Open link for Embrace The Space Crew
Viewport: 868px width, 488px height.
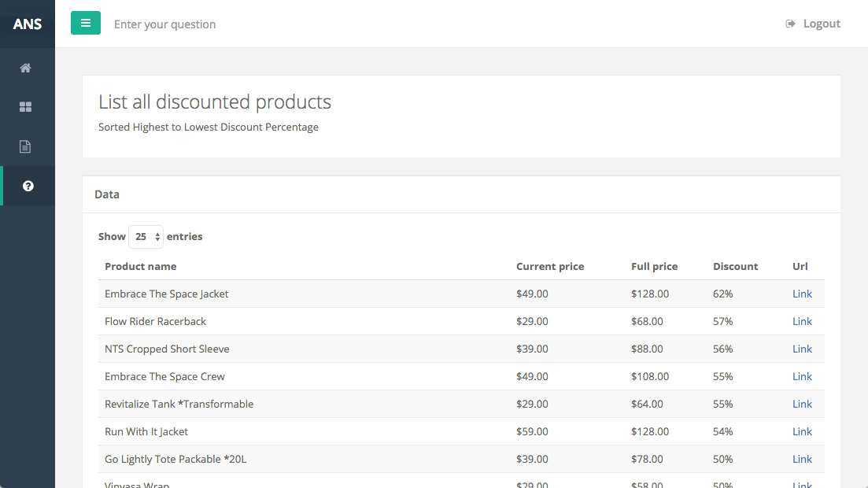pos(802,376)
